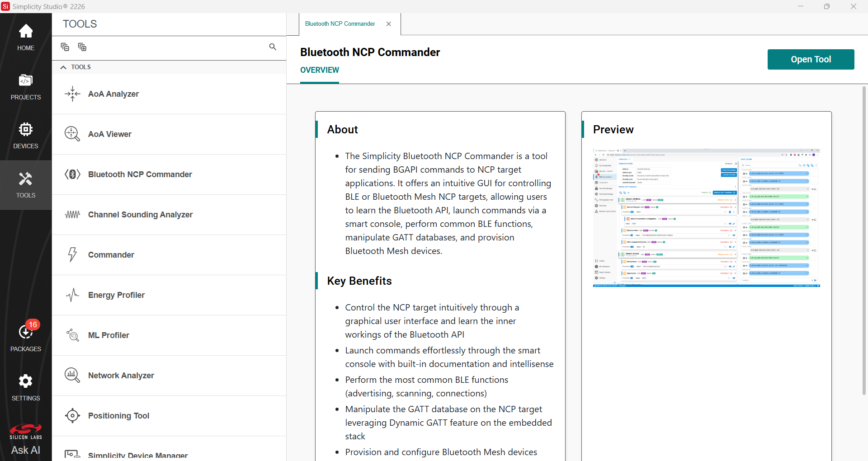Click the Open Tool button
This screenshot has height=461, width=868.
[811, 59]
